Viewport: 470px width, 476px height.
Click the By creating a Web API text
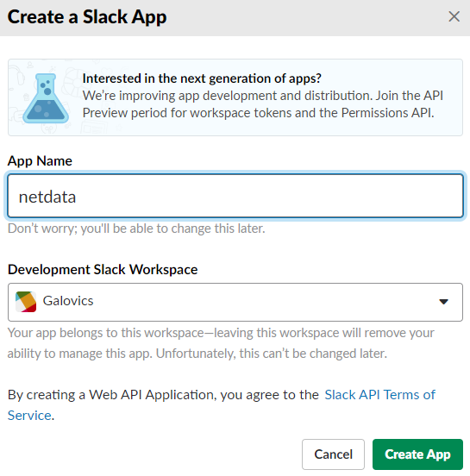click(163, 395)
